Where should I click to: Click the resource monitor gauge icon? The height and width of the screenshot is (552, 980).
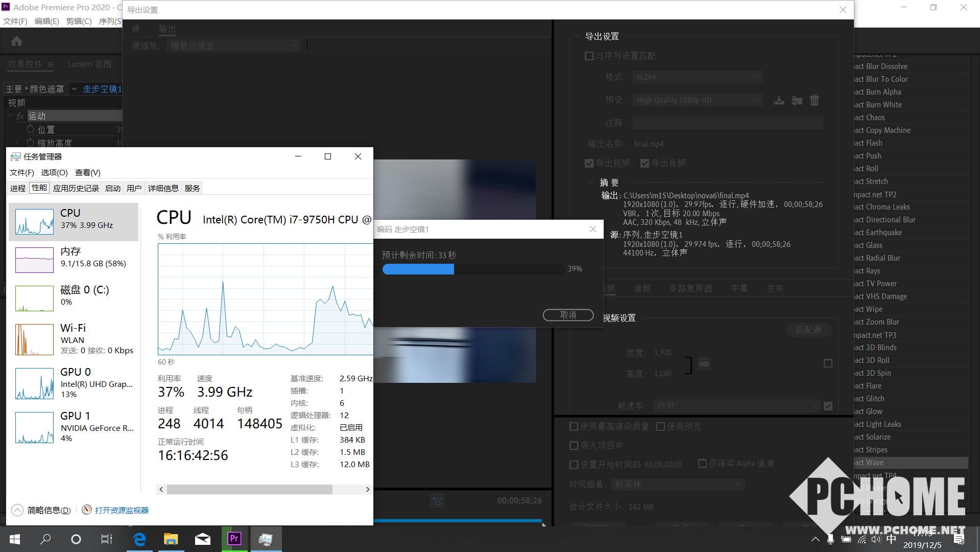tap(87, 510)
